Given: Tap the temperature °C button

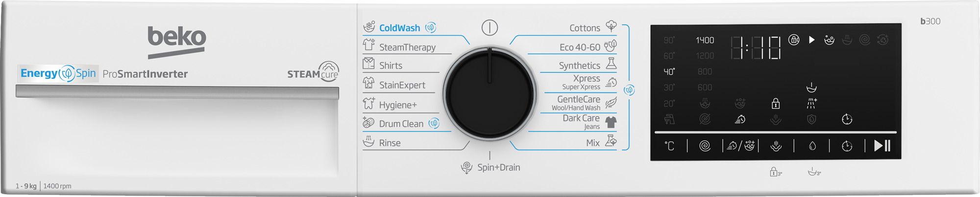Looking at the screenshot, I should click(669, 146).
